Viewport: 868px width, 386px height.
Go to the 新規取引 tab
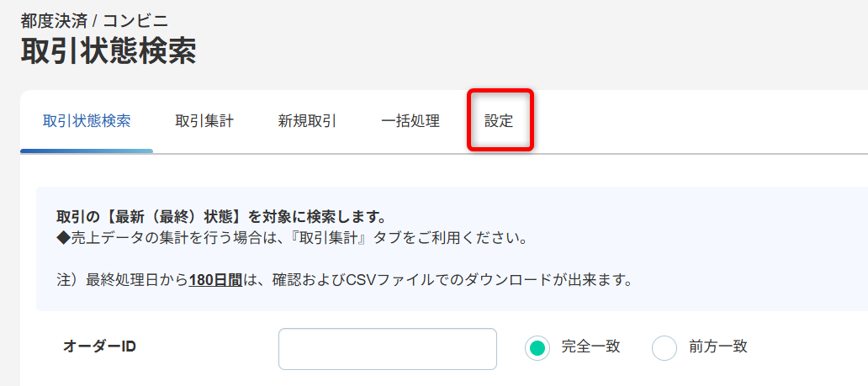307,121
